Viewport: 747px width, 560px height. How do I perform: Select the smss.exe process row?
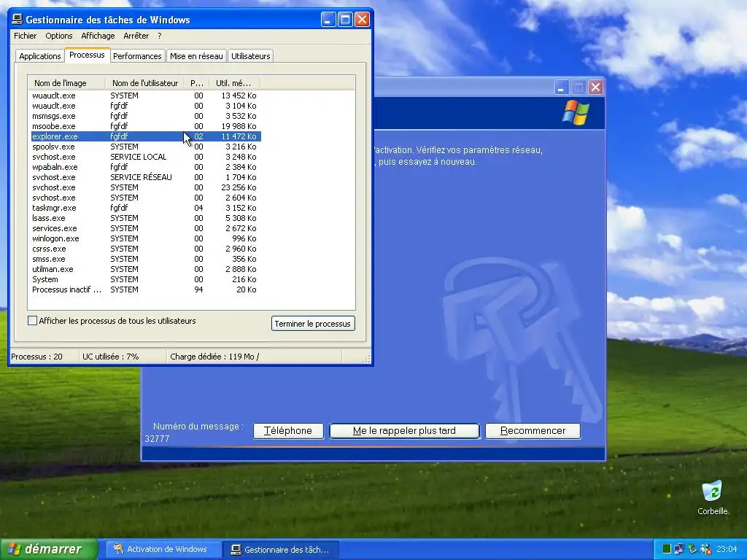(x=144, y=259)
